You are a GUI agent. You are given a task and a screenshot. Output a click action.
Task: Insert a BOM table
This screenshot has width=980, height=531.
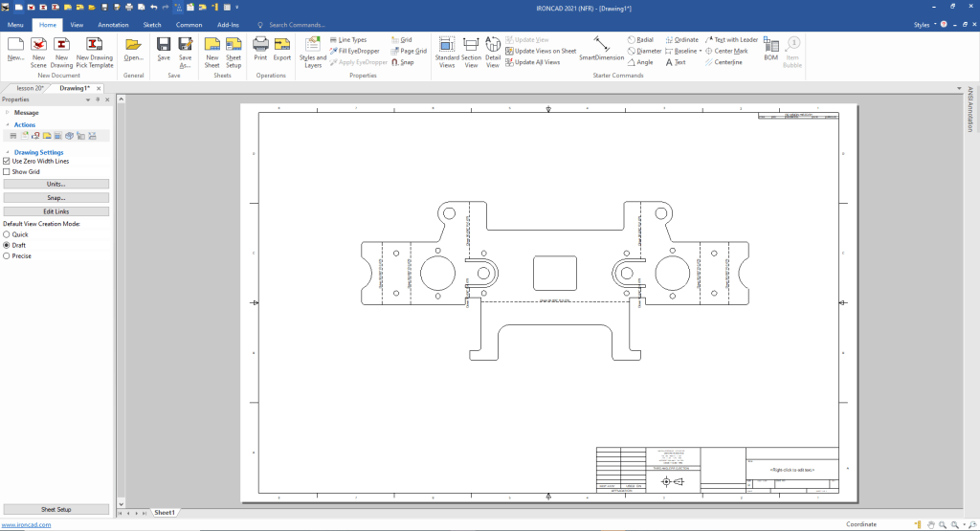click(x=770, y=50)
